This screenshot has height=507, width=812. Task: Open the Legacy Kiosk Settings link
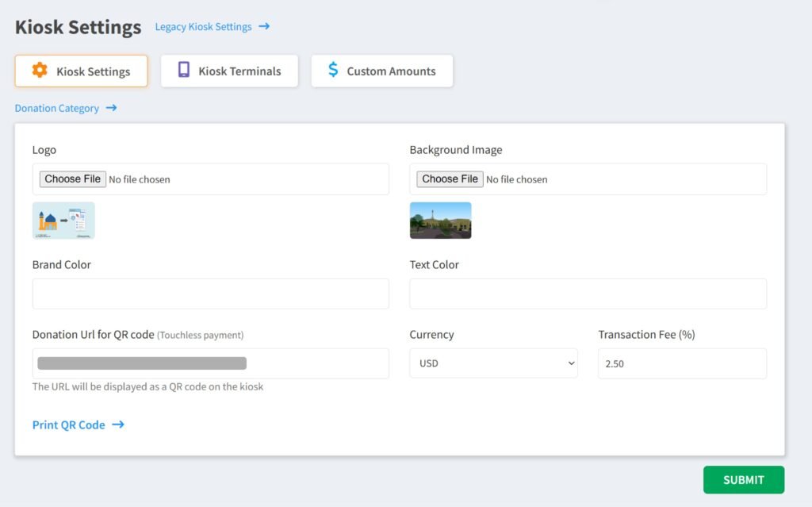pyautogui.click(x=203, y=27)
